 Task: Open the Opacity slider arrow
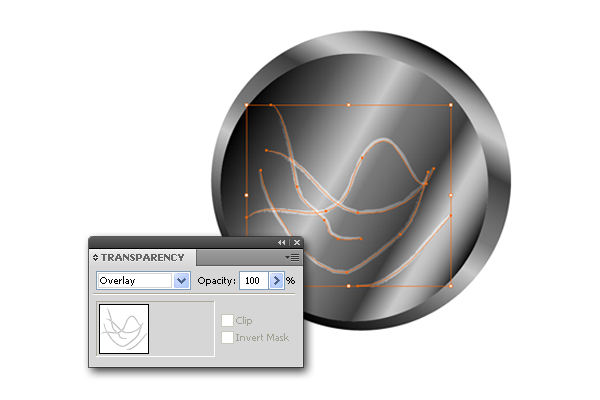[x=276, y=281]
